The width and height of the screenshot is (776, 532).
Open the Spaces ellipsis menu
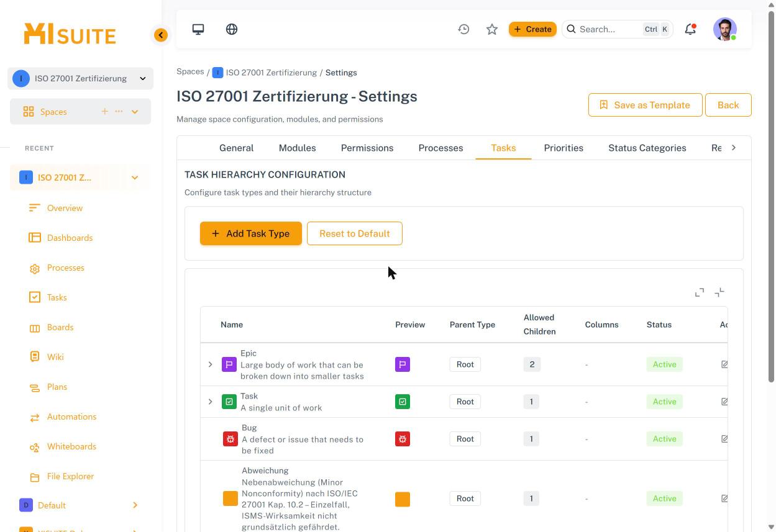tap(119, 112)
